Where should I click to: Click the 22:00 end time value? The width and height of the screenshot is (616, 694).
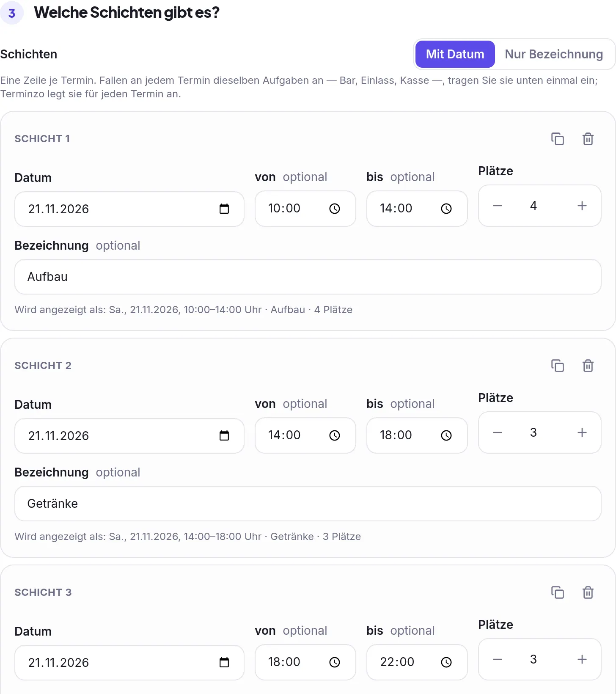coord(397,662)
